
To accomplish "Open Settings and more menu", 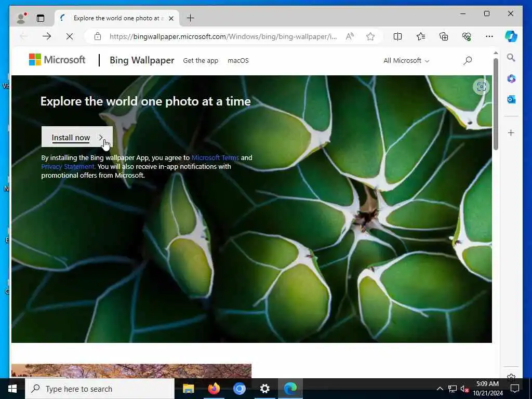I will 489,36.
